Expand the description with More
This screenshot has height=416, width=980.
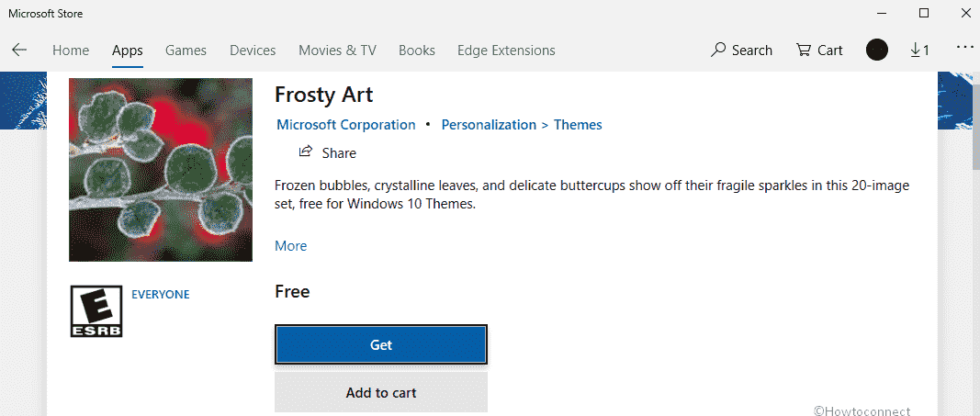click(290, 246)
